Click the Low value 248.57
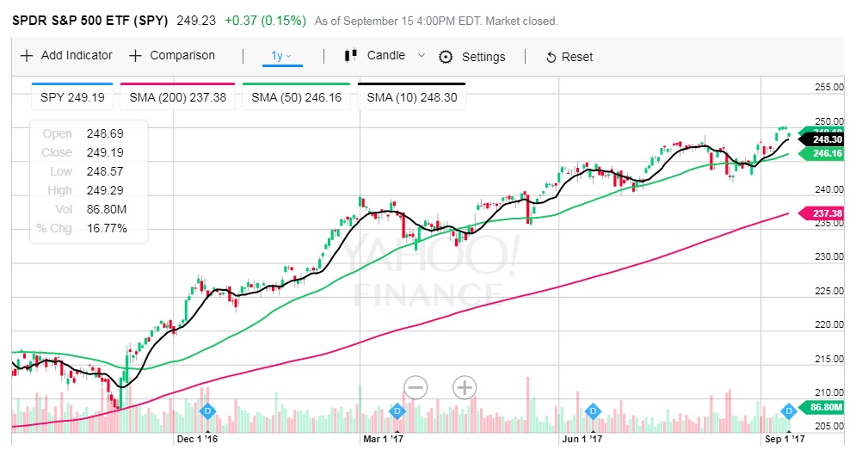This screenshot has width=868, height=475. click(105, 171)
